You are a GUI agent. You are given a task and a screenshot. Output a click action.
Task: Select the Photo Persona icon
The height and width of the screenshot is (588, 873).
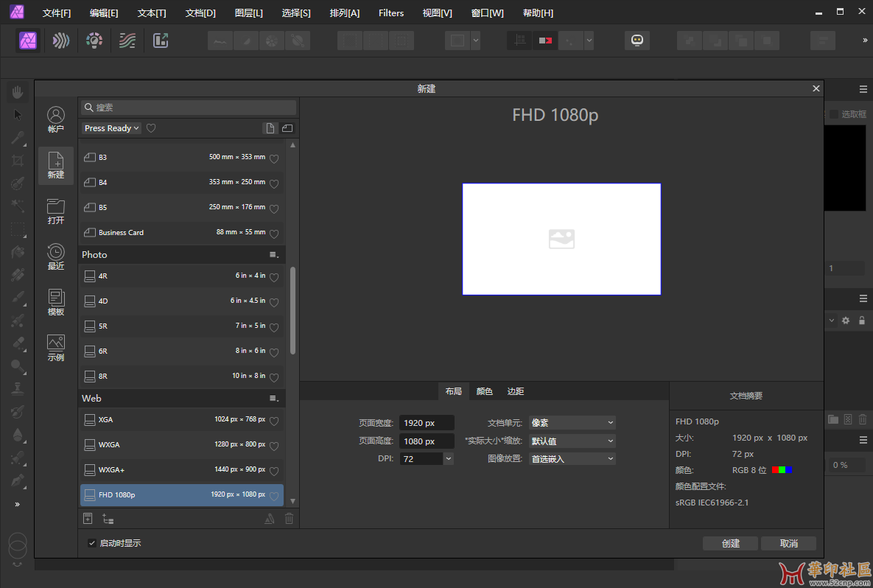[x=28, y=40]
